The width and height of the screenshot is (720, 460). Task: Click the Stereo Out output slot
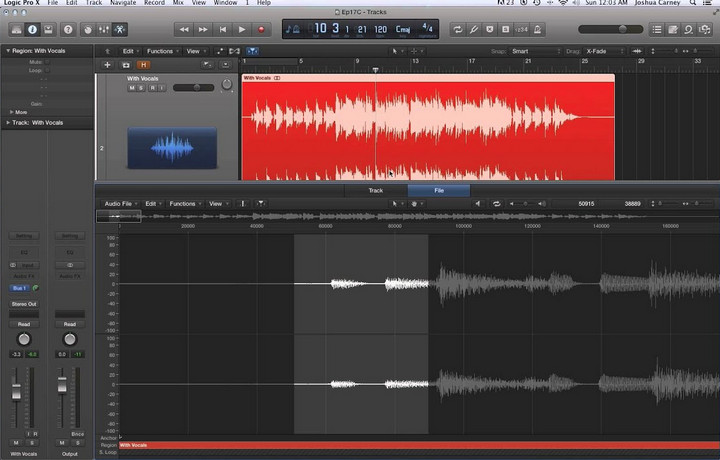pos(24,304)
